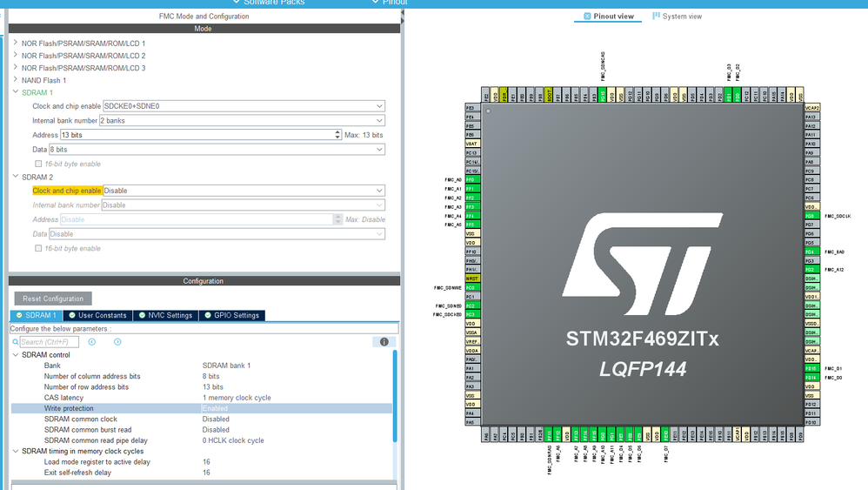Open the Software Packs menu

pyautogui.click(x=269, y=3)
